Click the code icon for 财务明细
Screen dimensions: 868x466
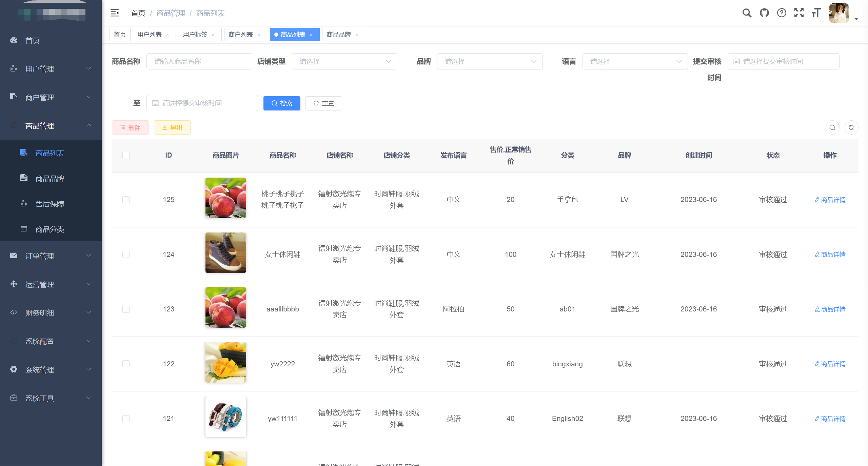click(14, 312)
